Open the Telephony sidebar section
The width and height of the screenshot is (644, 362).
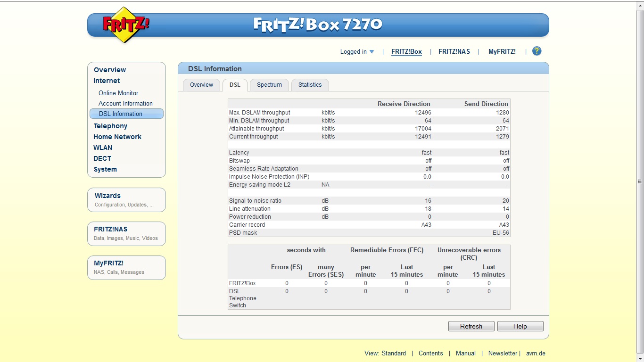click(110, 126)
